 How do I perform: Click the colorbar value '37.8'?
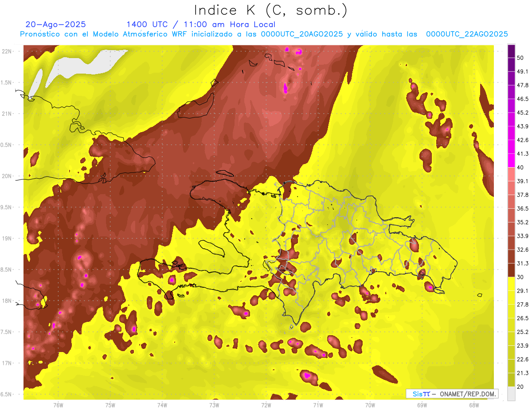tap(522, 195)
